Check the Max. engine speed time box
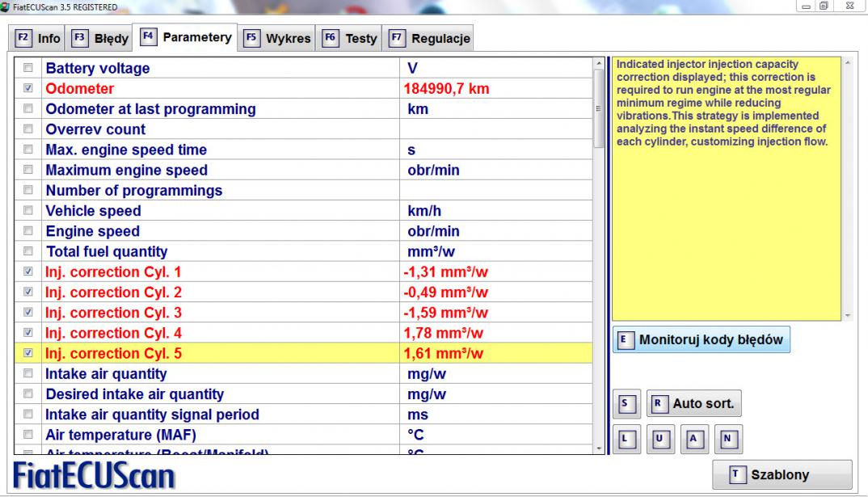This screenshot has height=497, width=868. 27,150
